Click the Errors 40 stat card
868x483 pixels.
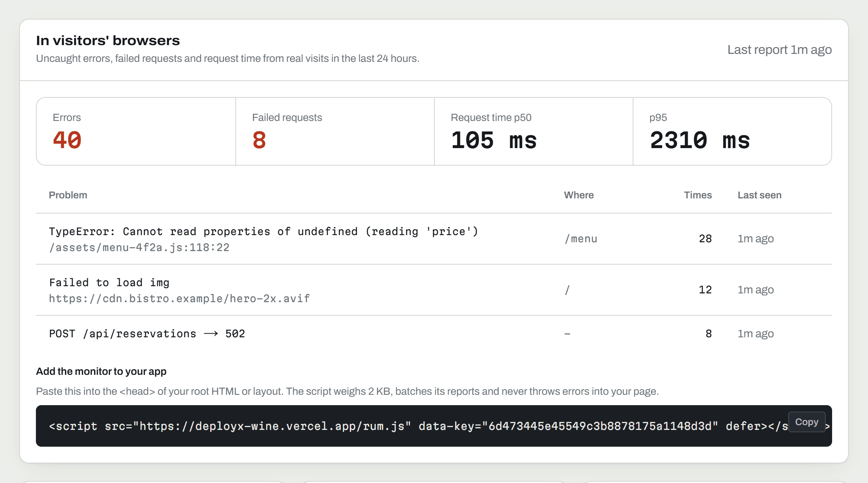(x=136, y=131)
